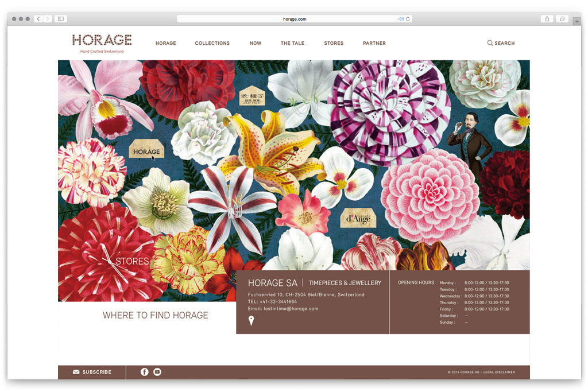
Task: Click the OPENING HOURS label
Action: 416,282
